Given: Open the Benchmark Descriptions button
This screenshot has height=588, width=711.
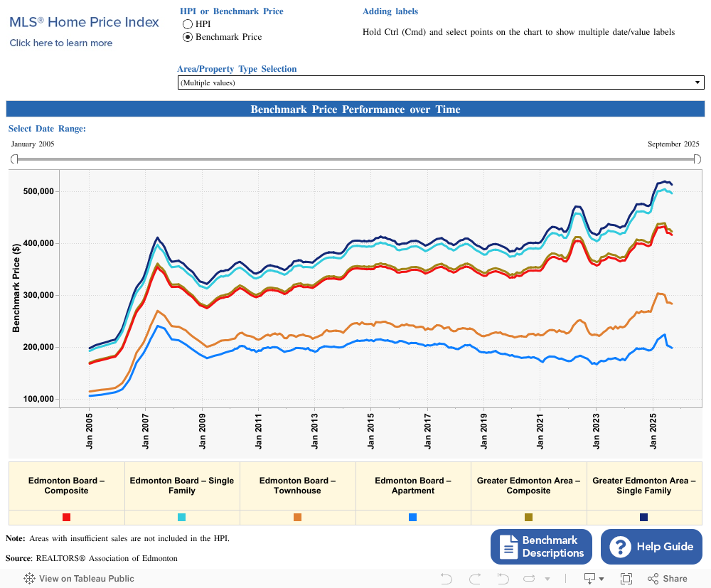Looking at the screenshot, I should (x=541, y=547).
